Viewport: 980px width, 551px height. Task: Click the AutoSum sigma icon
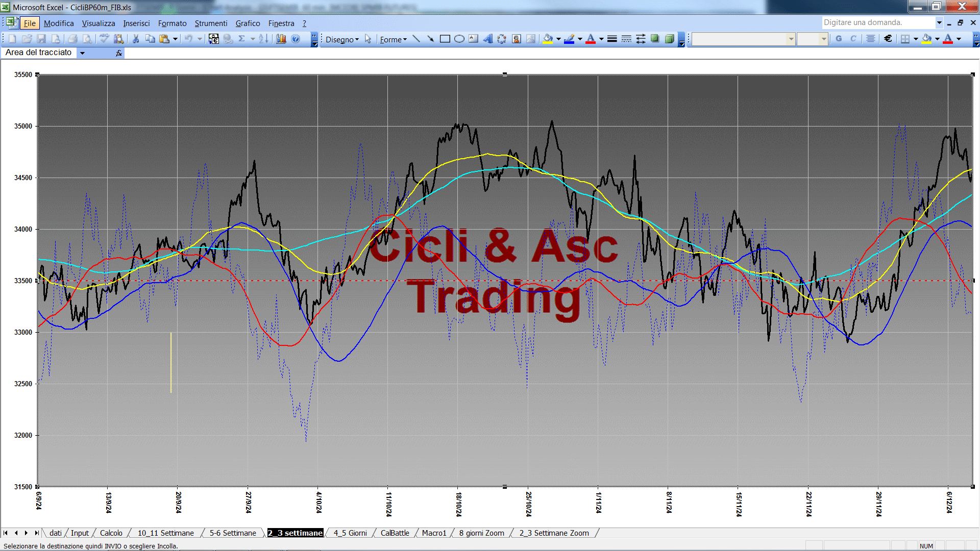(242, 39)
